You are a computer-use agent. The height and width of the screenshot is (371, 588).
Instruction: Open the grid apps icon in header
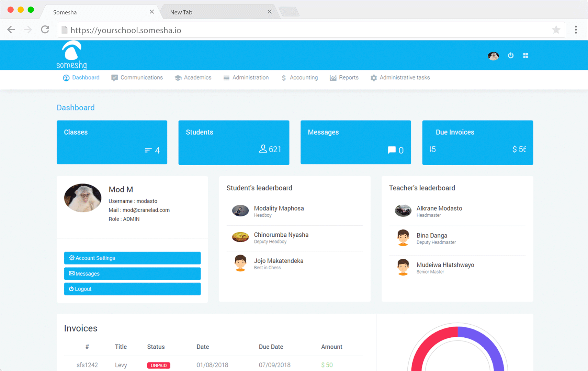pyautogui.click(x=525, y=55)
